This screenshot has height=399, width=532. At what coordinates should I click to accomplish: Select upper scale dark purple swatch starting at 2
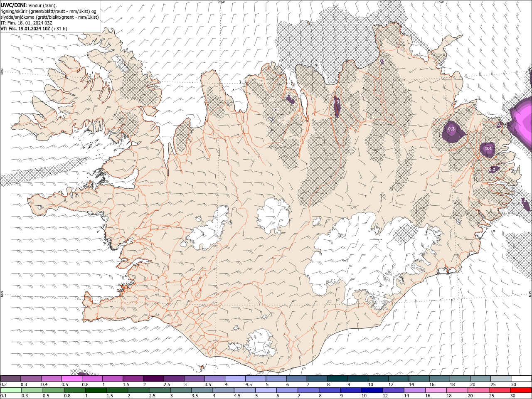pos(153,379)
